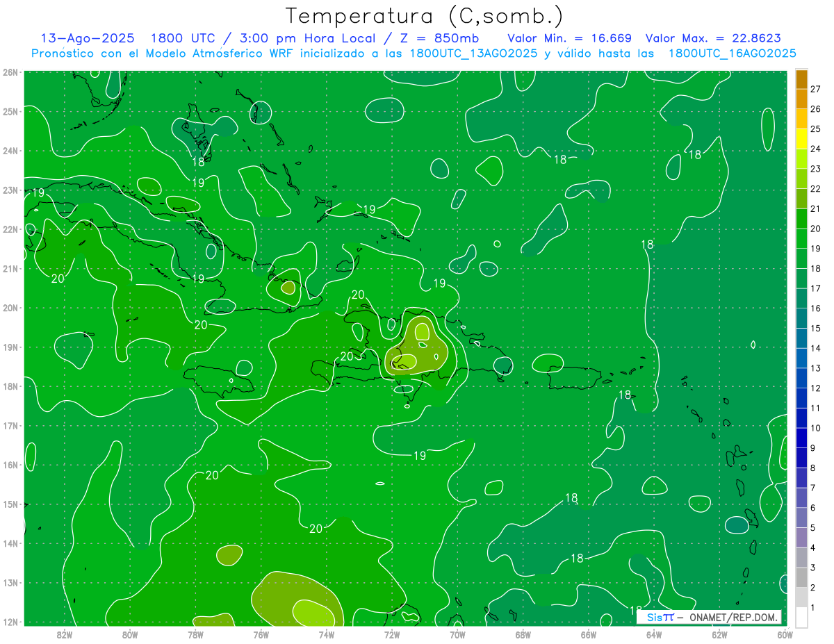The image size is (834, 644).
Task: Click the 24N latitude axis label
Action: [x=10, y=151]
